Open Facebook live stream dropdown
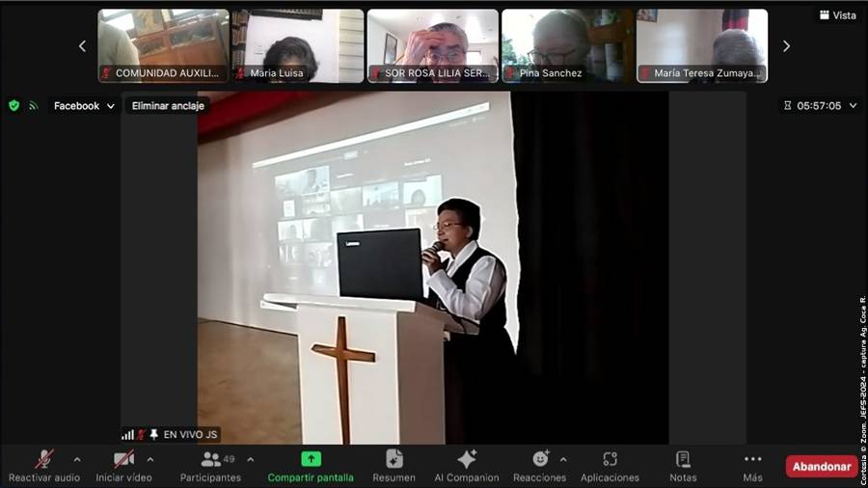Image resolution: width=868 pixels, height=488 pixels. (84, 106)
